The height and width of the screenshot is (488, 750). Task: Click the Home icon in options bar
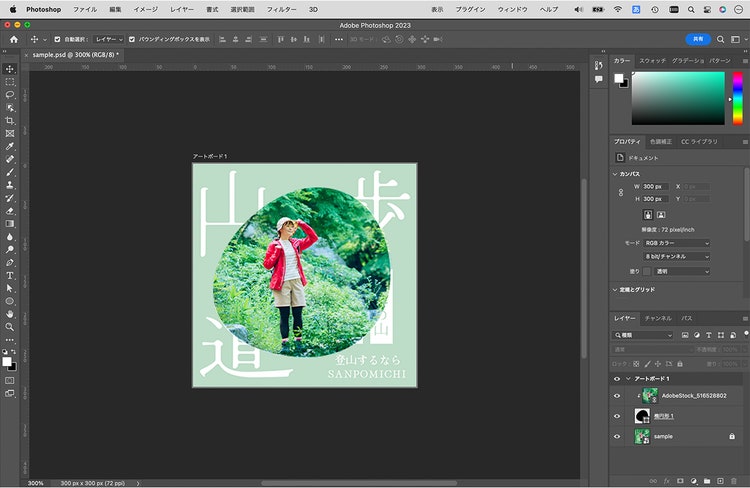coord(14,40)
